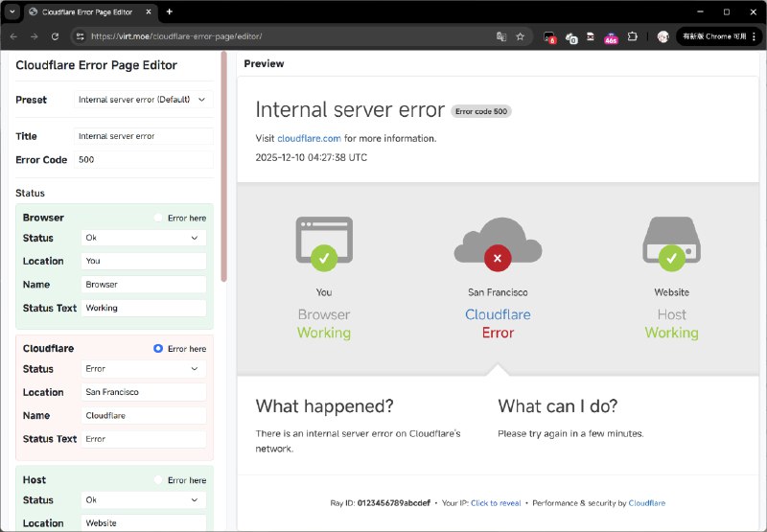Select 'Error here' radio for Host

point(158,480)
